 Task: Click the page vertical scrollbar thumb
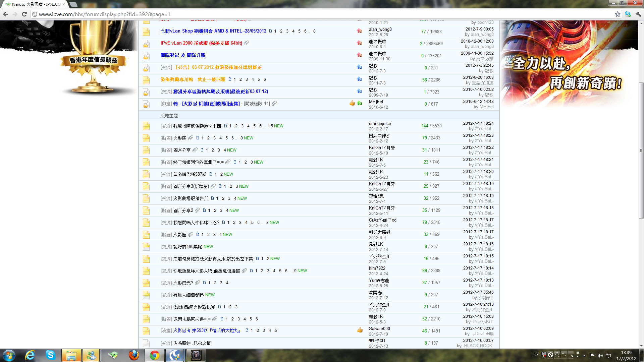coord(641,150)
